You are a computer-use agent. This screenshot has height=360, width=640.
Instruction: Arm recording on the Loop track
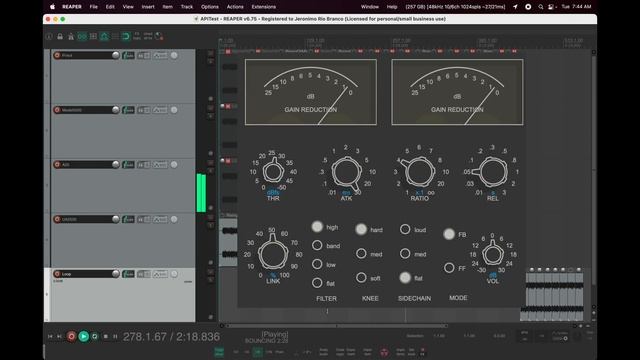point(57,274)
